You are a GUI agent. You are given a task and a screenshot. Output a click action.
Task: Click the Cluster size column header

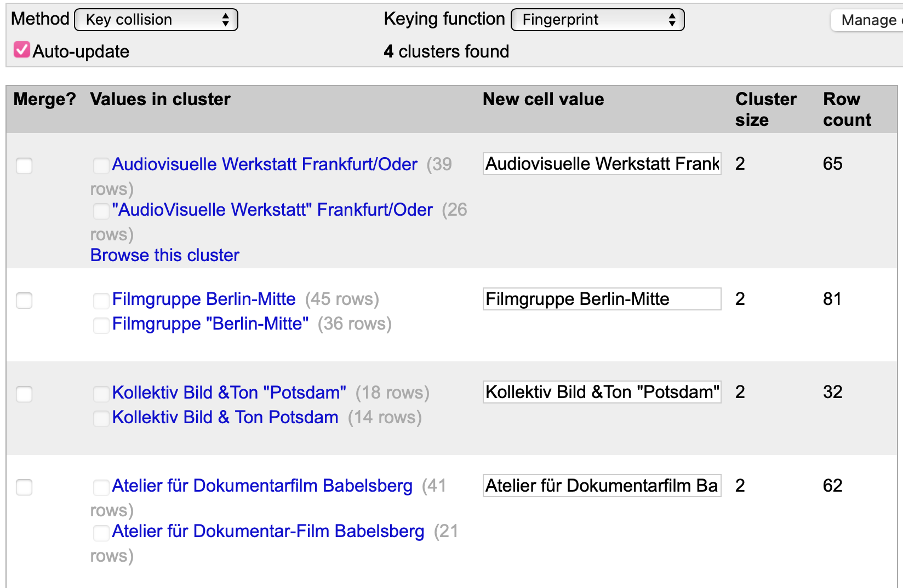(765, 109)
